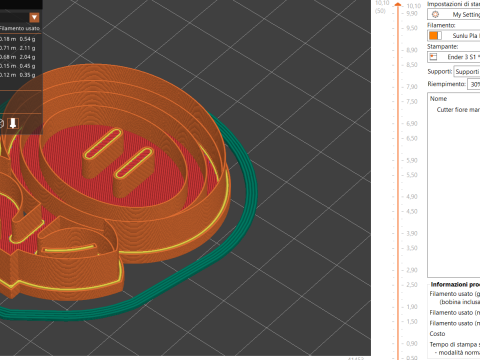Screen dimensions: 480x360
Task: Open the Supporti dropdown
Action: (x=467, y=72)
